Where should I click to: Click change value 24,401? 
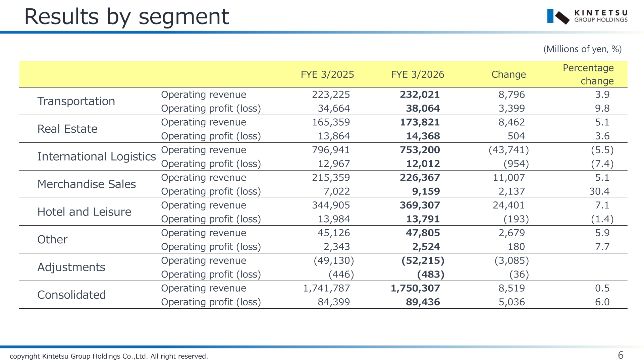[x=509, y=205]
